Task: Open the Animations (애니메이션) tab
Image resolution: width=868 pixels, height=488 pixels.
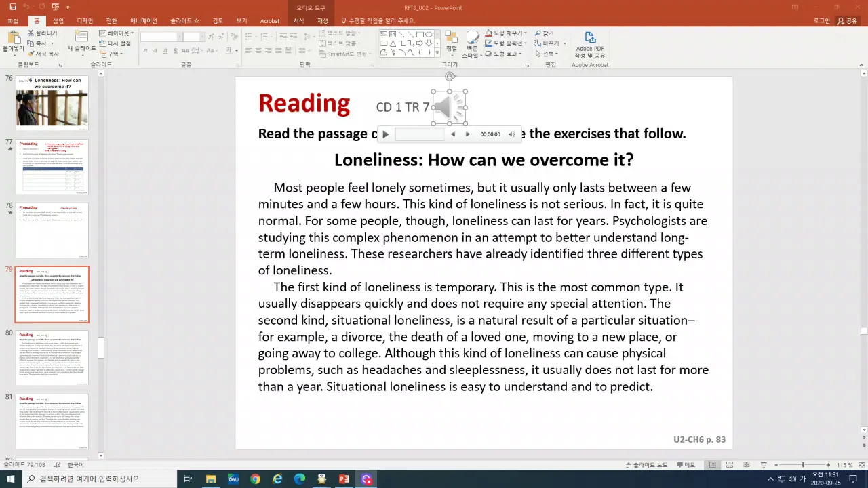Action: pyautogui.click(x=144, y=21)
